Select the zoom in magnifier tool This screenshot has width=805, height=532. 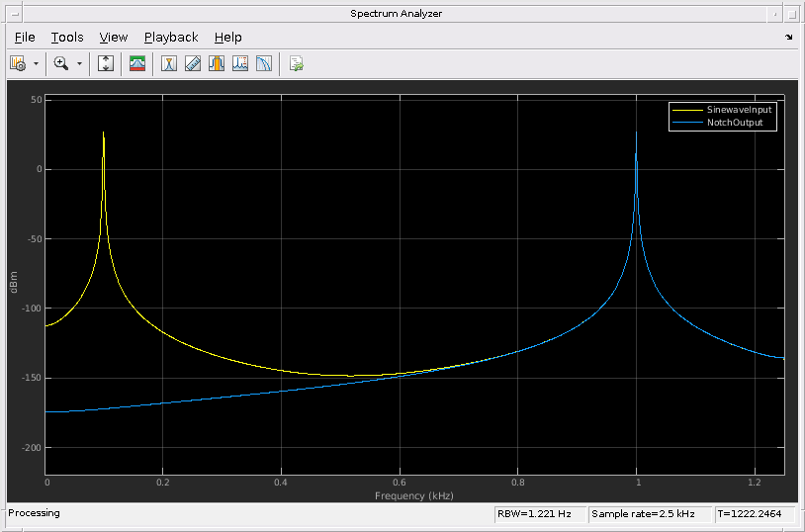click(61, 63)
